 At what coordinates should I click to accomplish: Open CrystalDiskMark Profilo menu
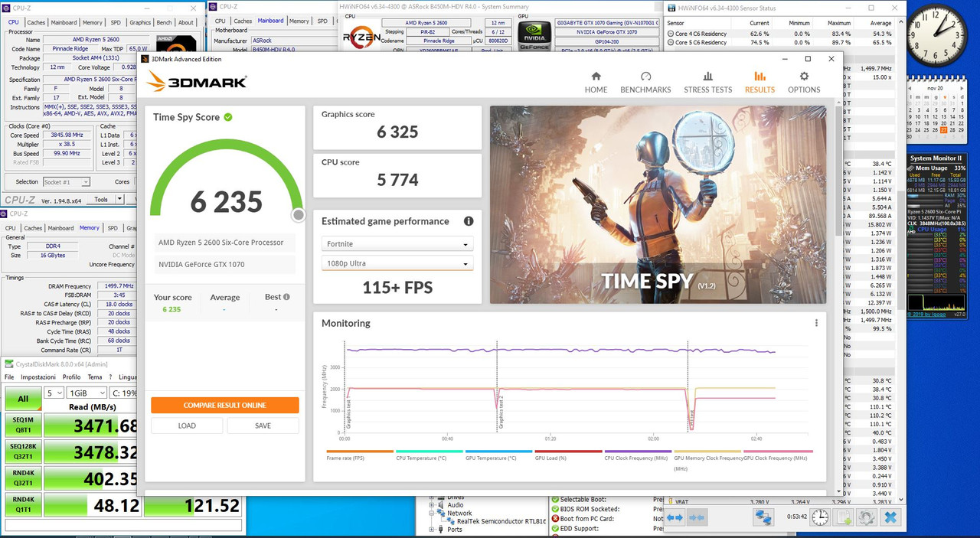(72, 377)
